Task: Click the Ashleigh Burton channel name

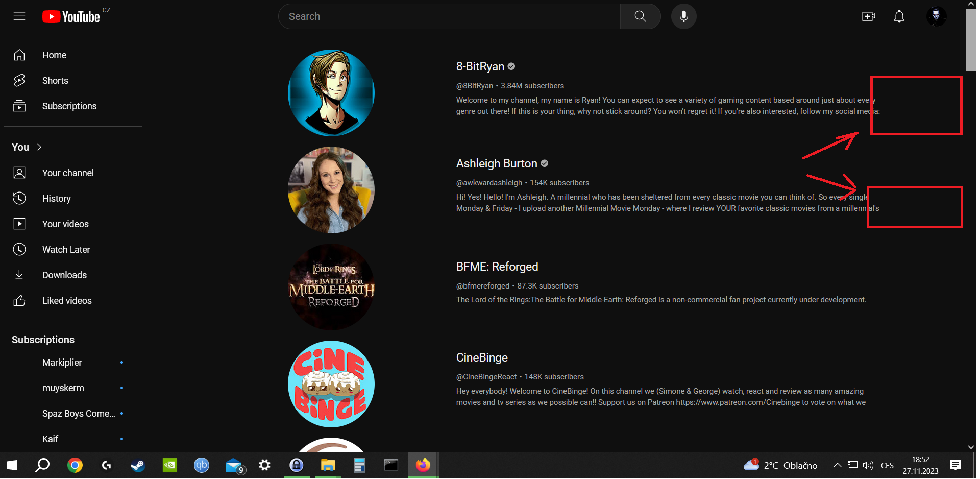Action: tap(497, 163)
